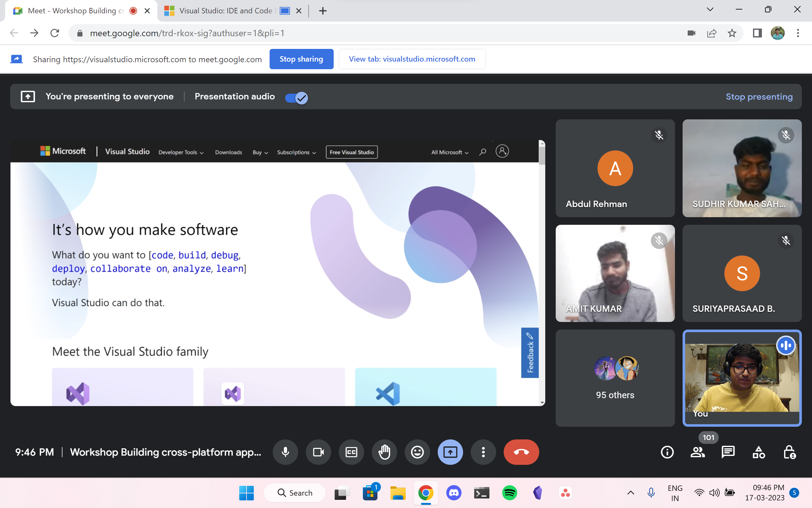Raise hand in the meeting
This screenshot has height=508, width=812.
384,452
